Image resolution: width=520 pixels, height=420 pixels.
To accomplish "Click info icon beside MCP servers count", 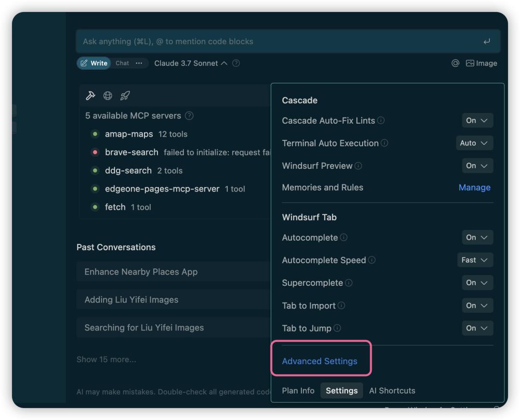I will point(189,116).
